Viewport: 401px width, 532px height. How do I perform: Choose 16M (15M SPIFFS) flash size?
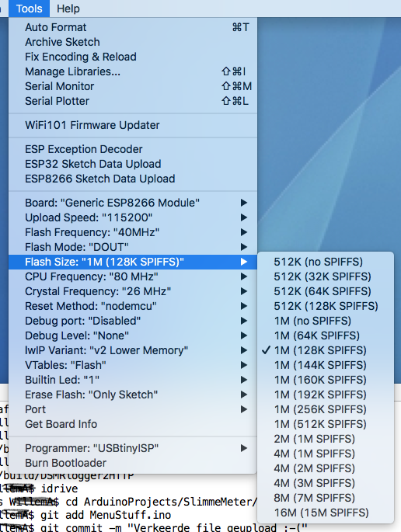point(326,513)
